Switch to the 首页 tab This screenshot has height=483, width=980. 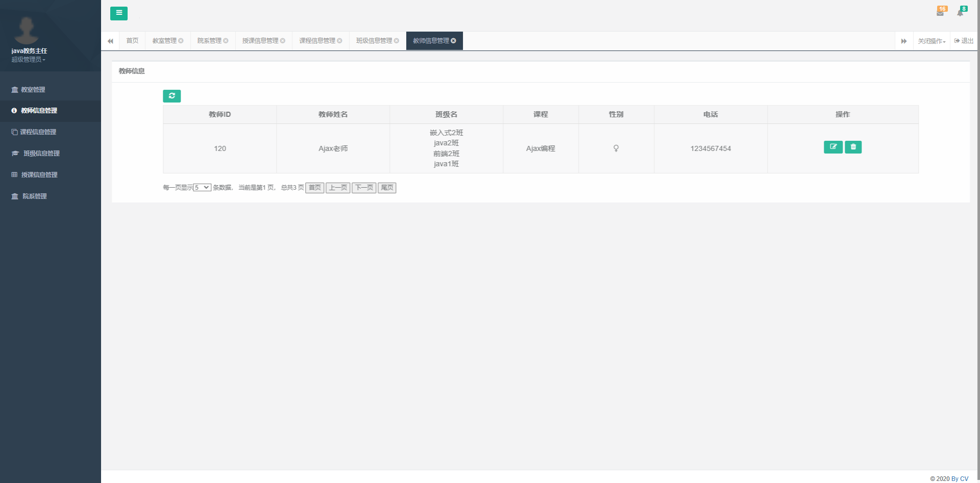point(132,41)
